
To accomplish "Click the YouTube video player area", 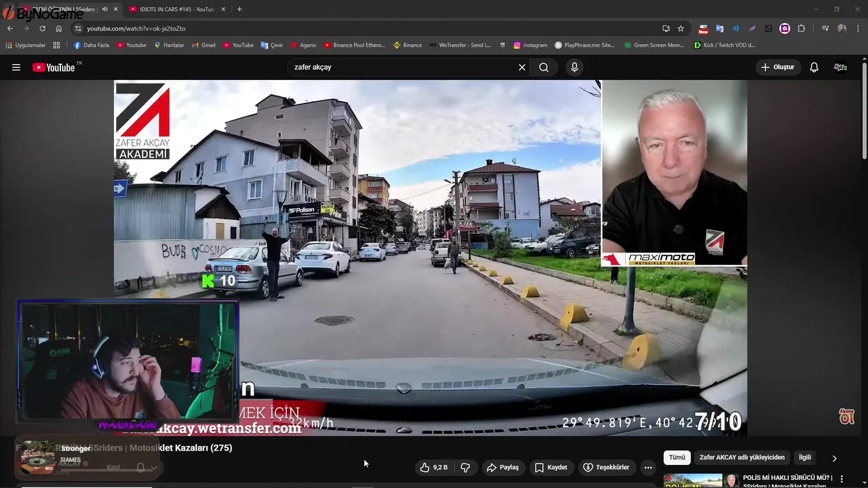I will (x=431, y=258).
